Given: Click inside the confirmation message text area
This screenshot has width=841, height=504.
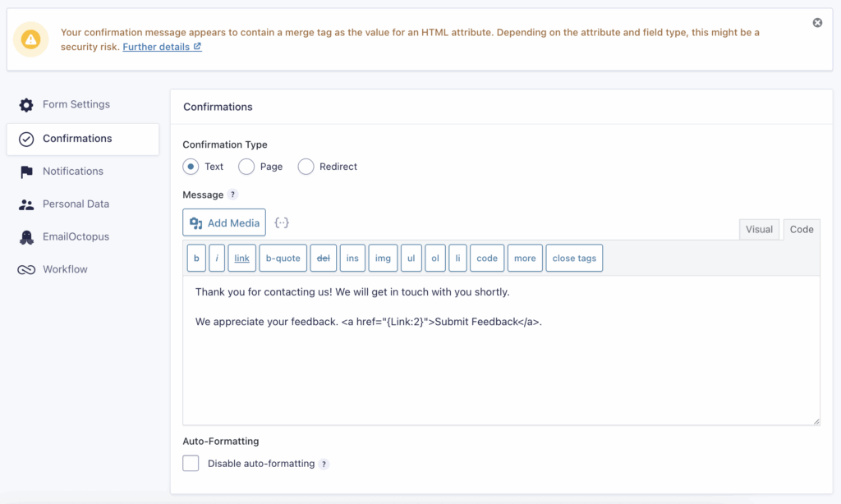Looking at the screenshot, I should point(501,369).
